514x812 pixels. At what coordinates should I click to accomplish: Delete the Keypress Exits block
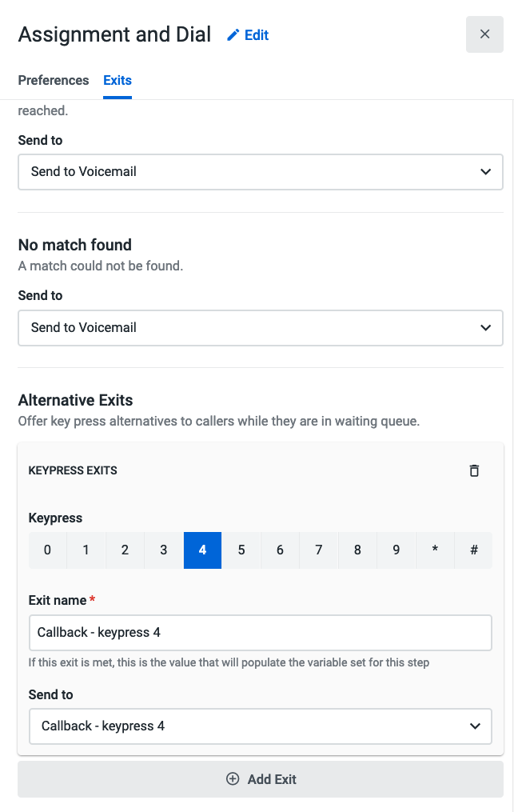pos(474,470)
